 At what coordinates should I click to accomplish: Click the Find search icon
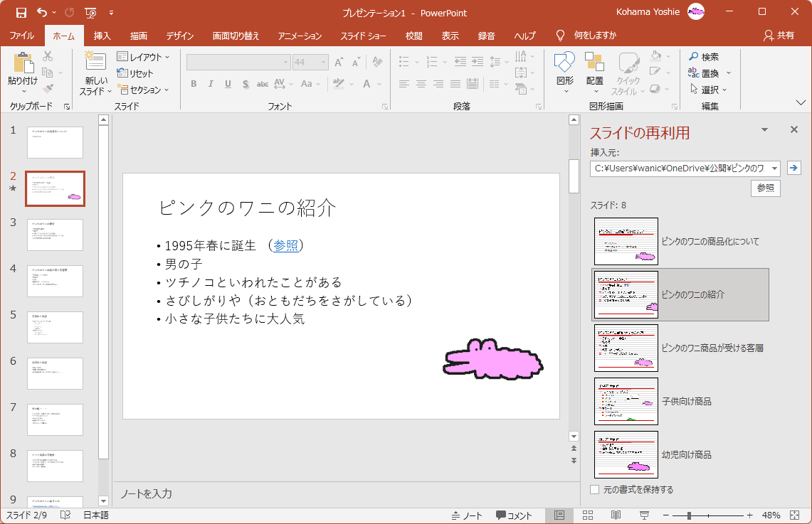694,57
